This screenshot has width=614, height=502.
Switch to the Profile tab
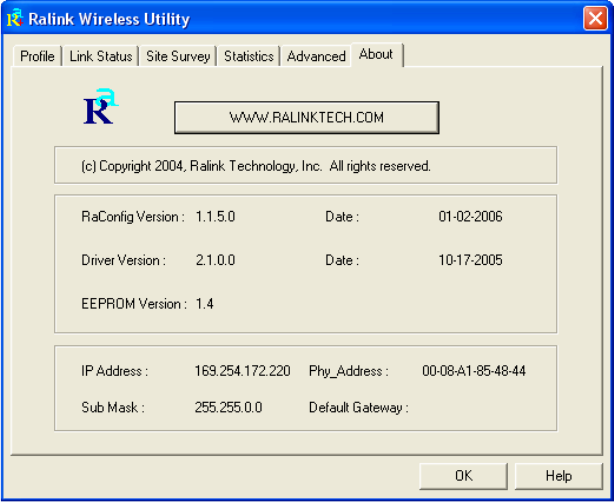pyautogui.click(x=37, y=56)
